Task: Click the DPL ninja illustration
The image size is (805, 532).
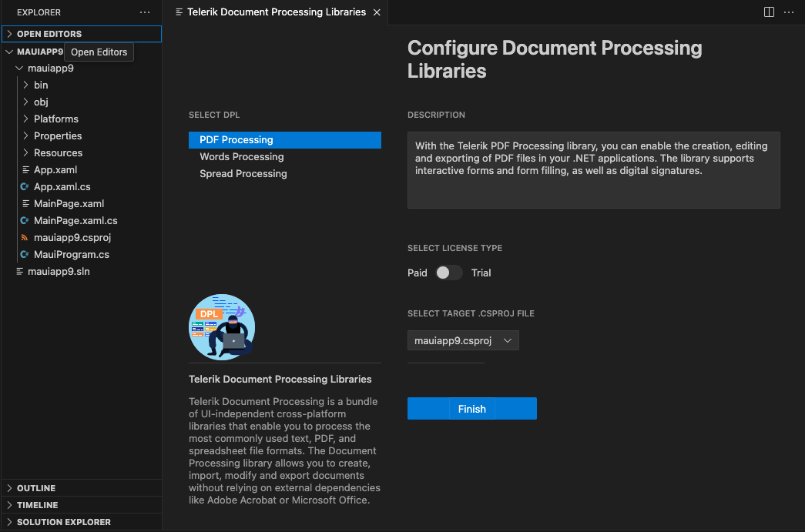Action: [222, 326]
